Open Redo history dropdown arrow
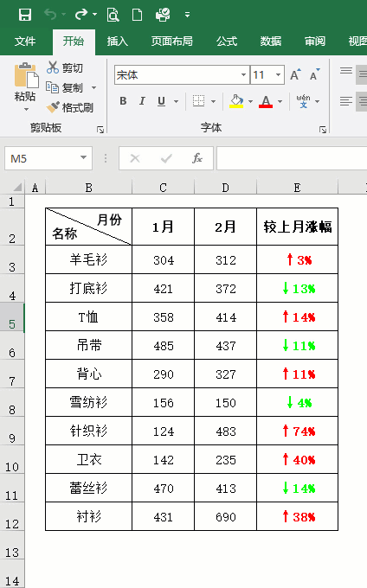367x588 pixels. tap(94, 15)
